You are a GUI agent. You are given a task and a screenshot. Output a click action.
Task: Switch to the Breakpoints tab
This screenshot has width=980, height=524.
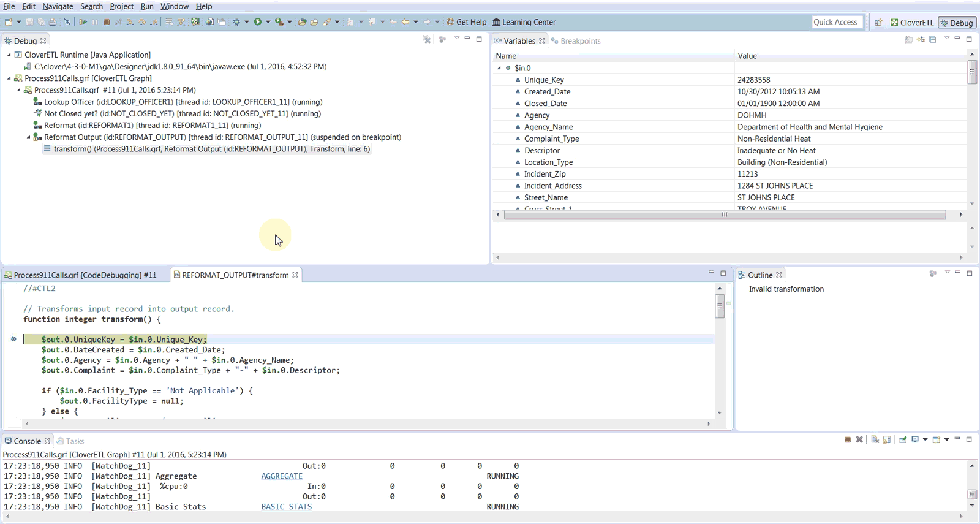(576, 41)
